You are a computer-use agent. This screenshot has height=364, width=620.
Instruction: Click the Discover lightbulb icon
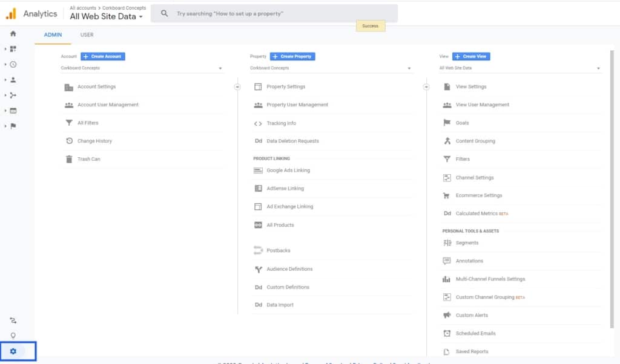tap(13, 336)
